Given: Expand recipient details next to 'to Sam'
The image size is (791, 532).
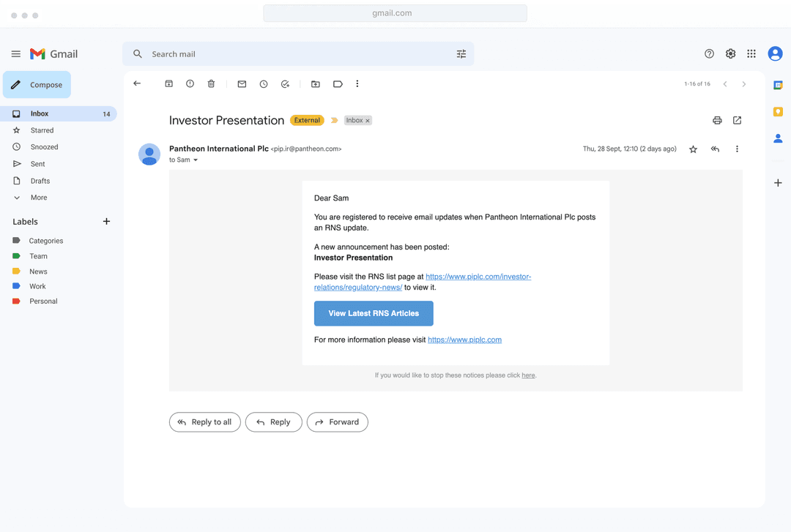Looking at the screenshot, I should pyautogui.click(x=196, y=160).
